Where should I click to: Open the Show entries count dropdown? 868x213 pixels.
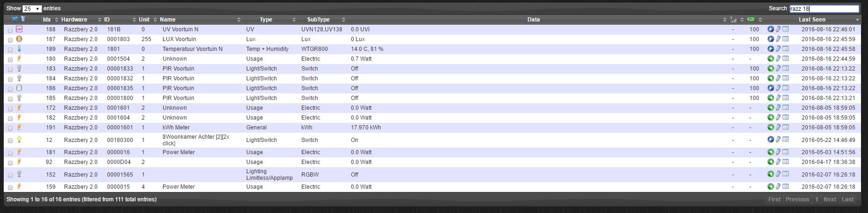click(x=32, y=8)
